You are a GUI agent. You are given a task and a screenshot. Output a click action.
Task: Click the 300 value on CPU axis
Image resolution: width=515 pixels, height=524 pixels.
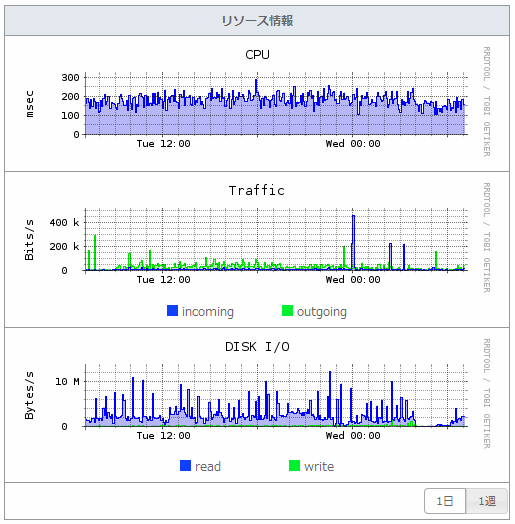click(x=70, y=78)
